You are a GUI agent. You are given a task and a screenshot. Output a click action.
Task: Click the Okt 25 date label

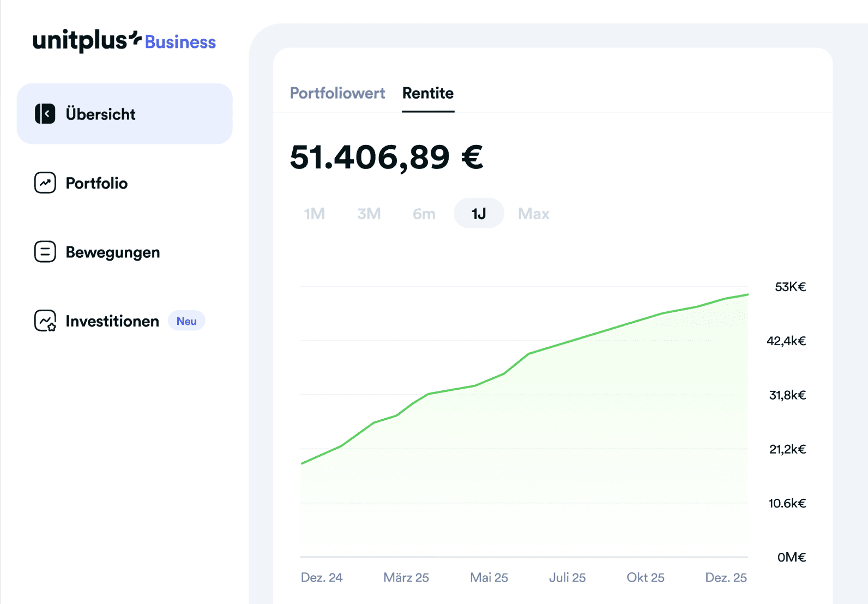(x=646, y=578)
